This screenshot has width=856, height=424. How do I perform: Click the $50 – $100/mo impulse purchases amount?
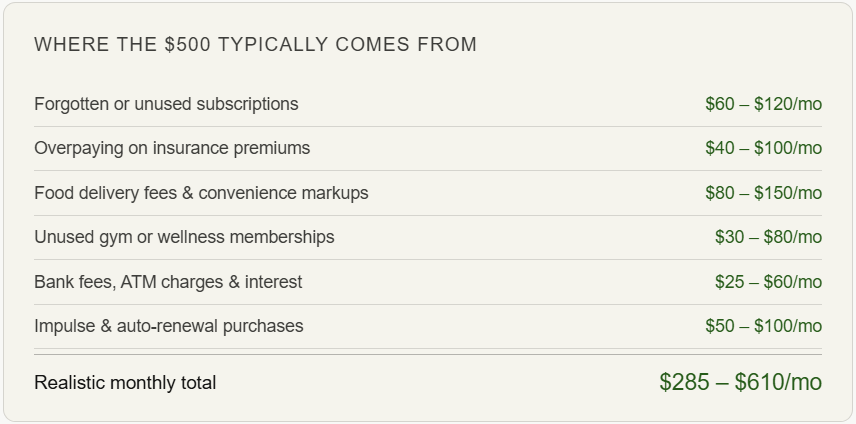[763, 326]
